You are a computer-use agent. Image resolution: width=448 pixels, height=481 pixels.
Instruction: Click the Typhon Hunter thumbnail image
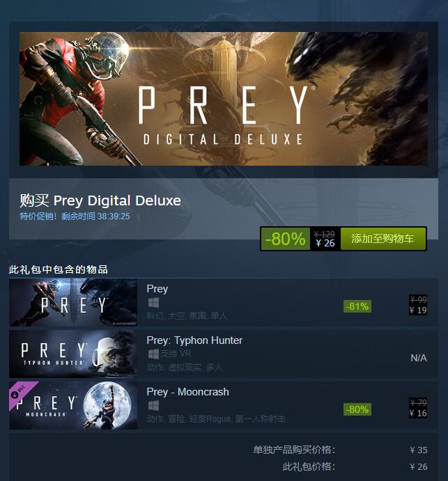tap(73, 354)
